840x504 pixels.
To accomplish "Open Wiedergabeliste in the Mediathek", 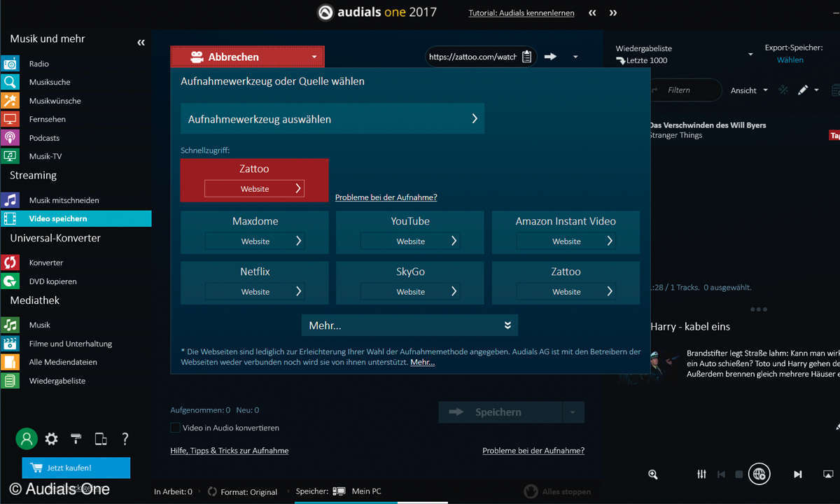I will [57, 381].
